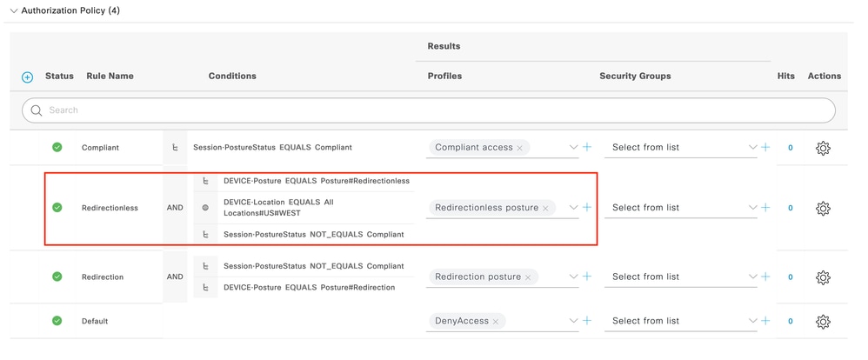This screenshot has height=360, width=868.
Task: Open the gear actions for Compliant rule
Action: pos(823,148)
